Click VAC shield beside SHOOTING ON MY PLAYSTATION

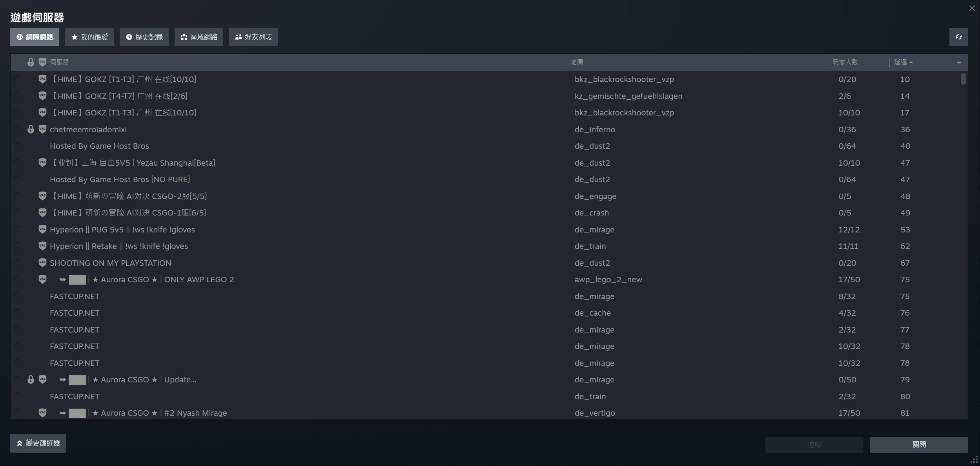click(x=42, y=263)
